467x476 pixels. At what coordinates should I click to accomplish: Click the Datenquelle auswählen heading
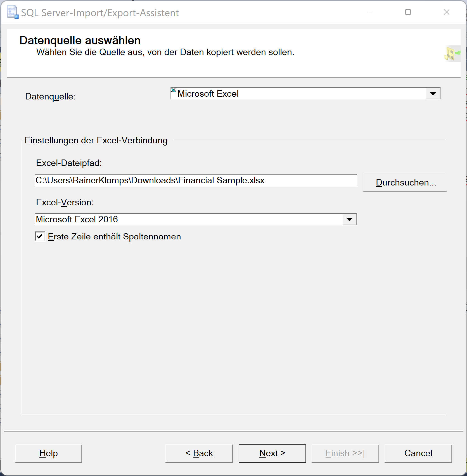coord(80,41)
